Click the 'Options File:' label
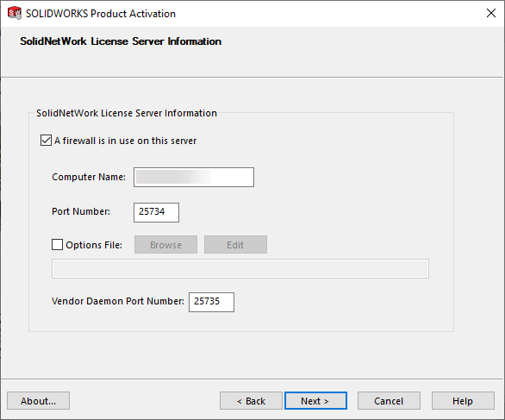This screenshot has height=420, width=505. [94, 245]
